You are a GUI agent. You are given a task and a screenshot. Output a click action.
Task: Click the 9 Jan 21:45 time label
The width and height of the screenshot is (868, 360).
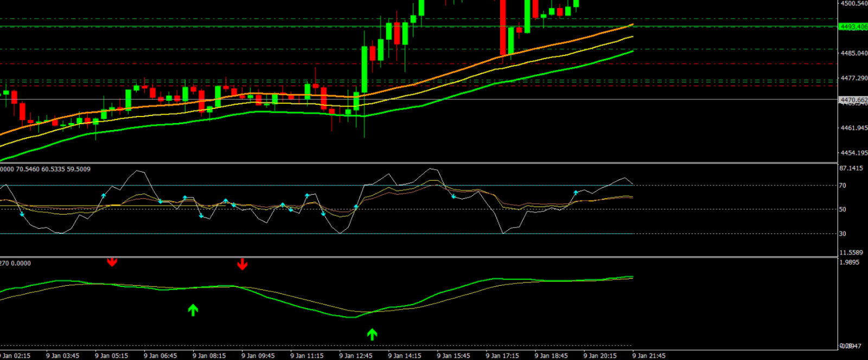coord(648,356)
